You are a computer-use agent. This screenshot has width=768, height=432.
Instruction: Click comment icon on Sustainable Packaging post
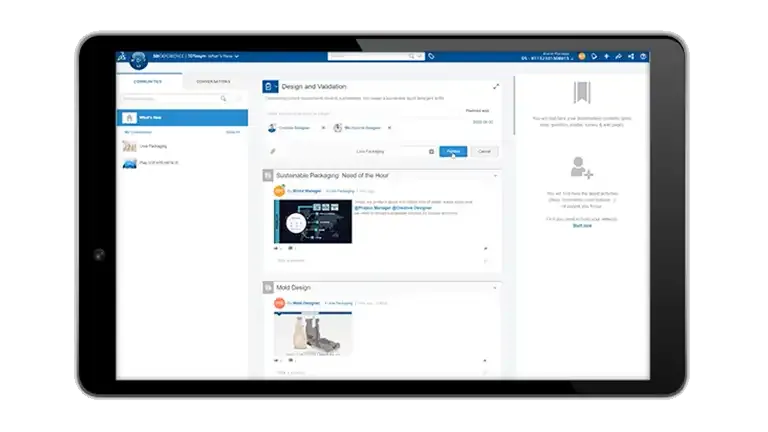[290, 248]
